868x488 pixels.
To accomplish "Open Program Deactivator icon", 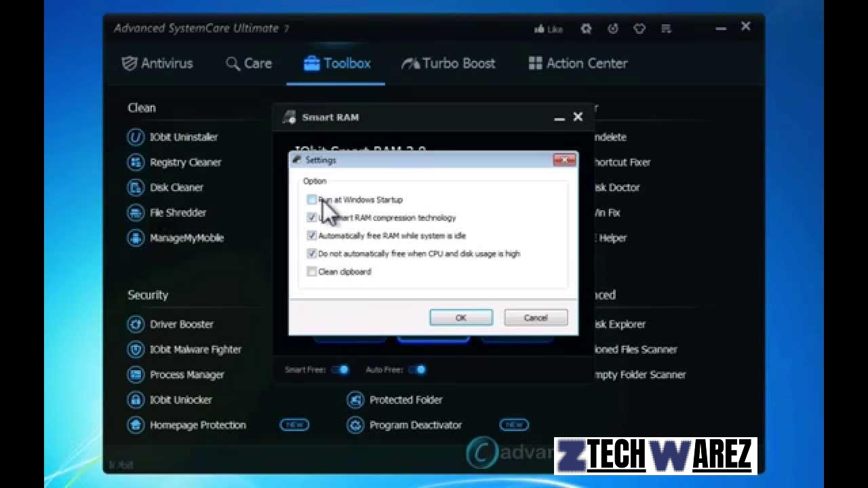I will pyautogui.click(x=355, y=424).
